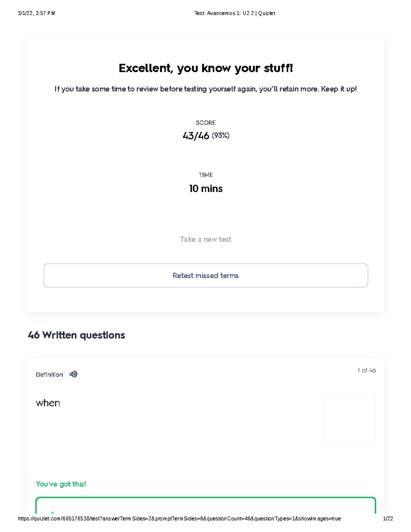The image size is (411, 532).
Task: Click the TIME label
Action: tap(206, 175)
